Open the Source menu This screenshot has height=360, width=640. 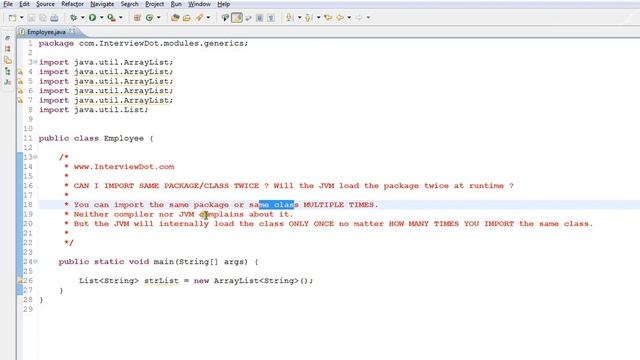(x=45, y=4)
